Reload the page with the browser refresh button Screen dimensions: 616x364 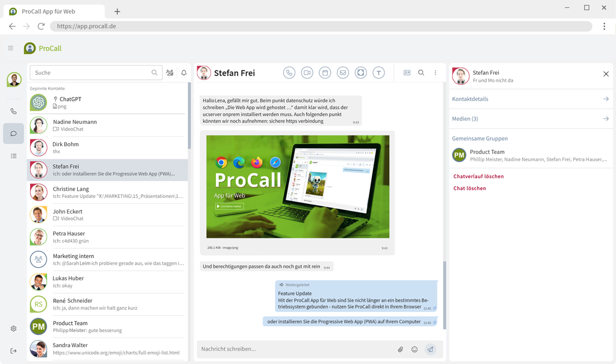coord(41,26)
